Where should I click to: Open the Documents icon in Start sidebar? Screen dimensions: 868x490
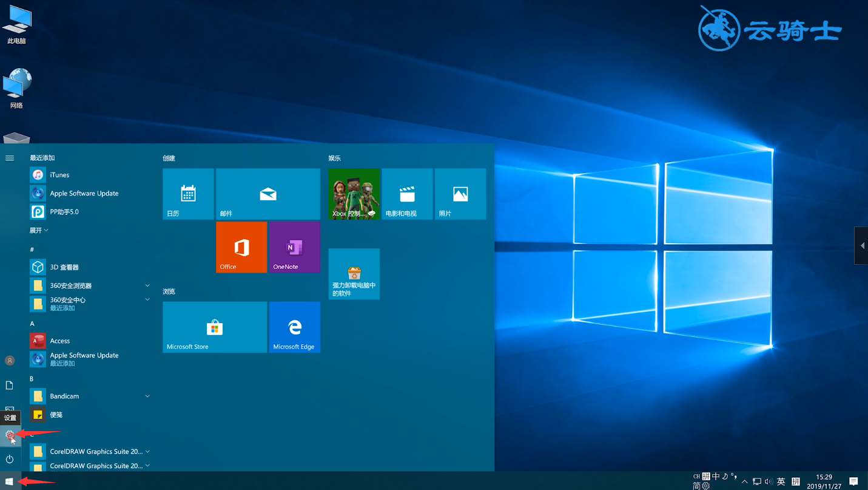pos(10,386)
